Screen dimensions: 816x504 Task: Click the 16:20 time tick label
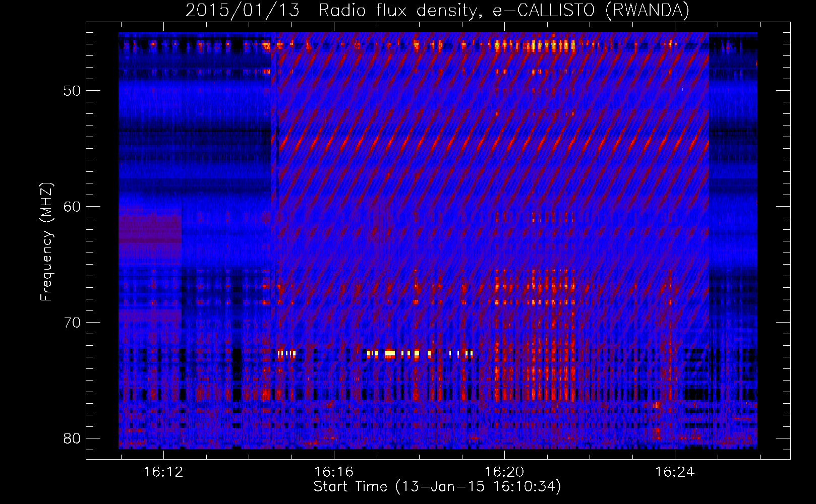pos(504,472)
